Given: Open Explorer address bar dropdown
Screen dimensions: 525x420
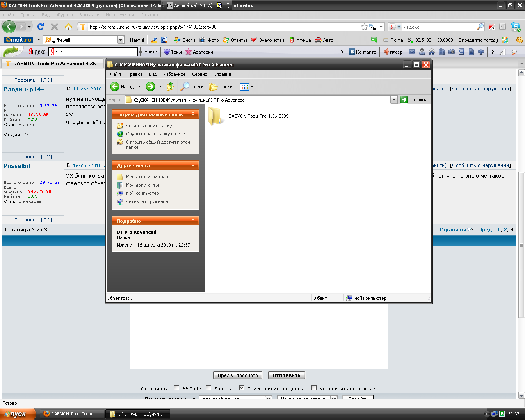Looking at the screenshot, I should 394,100.
